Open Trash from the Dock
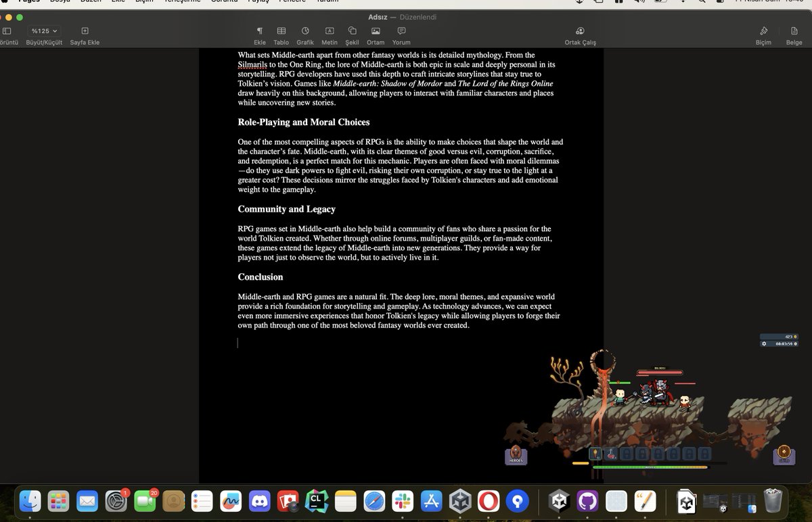812x522 pixels. [x=772, y=501]
